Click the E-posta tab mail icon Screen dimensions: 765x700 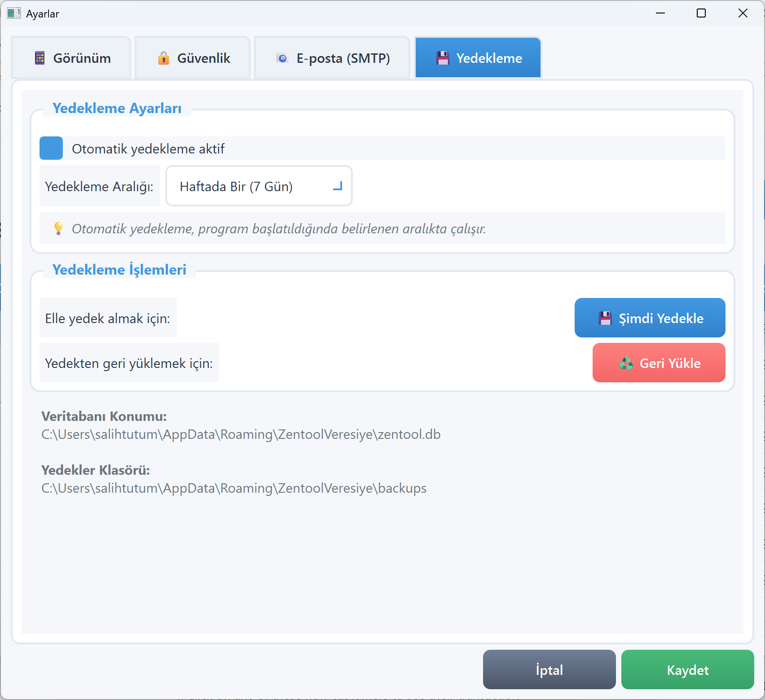click(282, 58)
